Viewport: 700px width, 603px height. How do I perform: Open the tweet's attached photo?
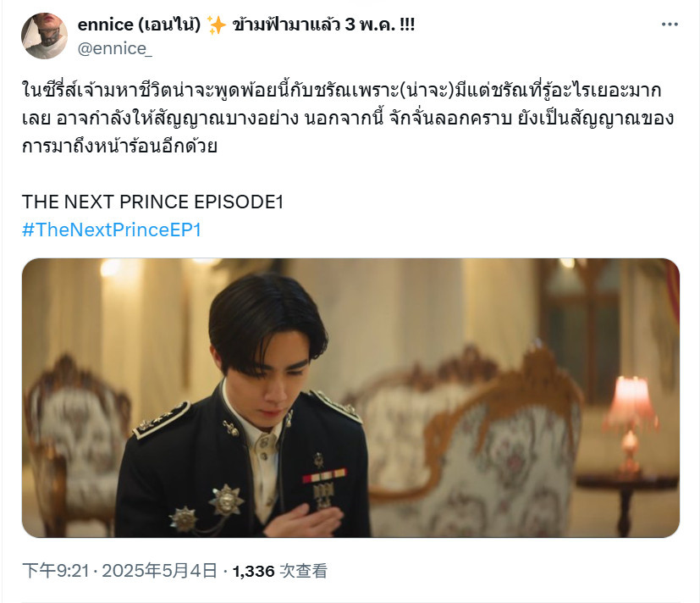tap(350, 397)
